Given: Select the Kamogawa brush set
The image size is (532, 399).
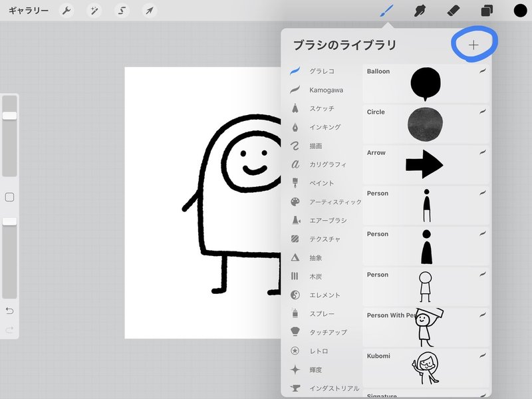Looking at the screenshot, I should tap(322, 90).
